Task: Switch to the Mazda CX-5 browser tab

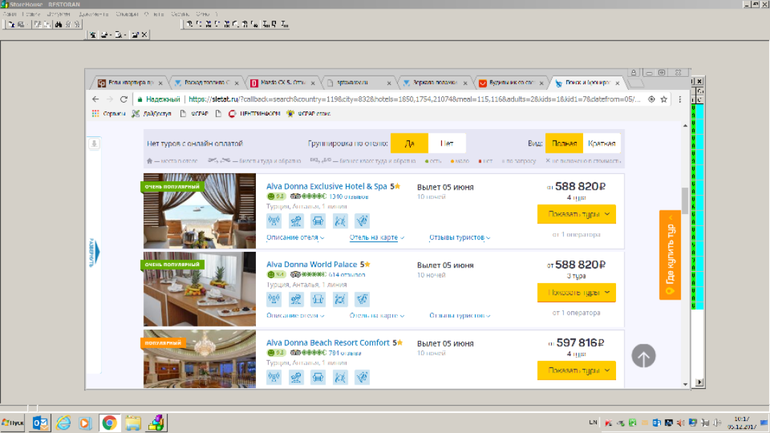Action: [285, 83]
